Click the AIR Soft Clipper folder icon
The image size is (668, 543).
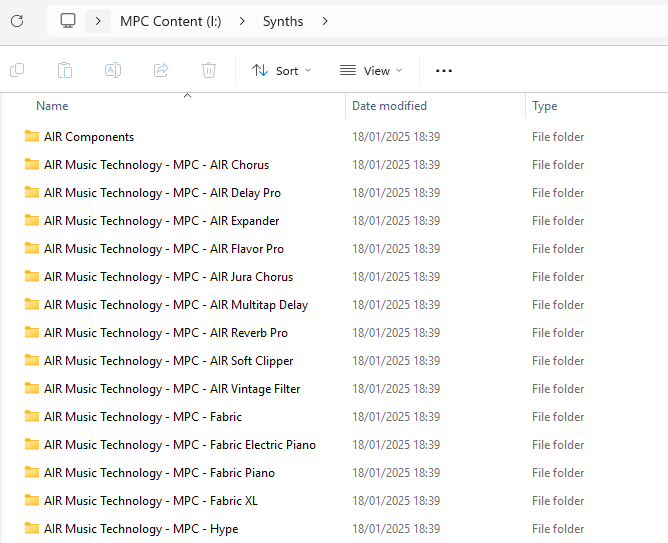pos(32,360)
